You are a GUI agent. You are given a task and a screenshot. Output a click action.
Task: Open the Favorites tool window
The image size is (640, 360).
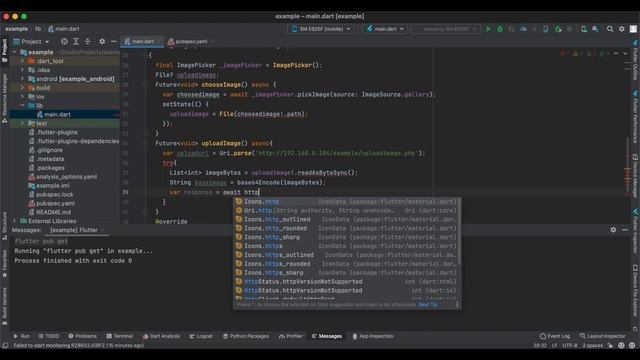(x=4, y=264)
